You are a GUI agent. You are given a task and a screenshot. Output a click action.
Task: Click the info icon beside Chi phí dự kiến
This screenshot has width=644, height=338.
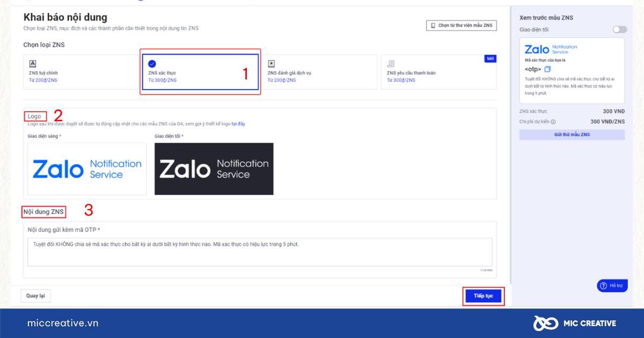tap(553, 122)
